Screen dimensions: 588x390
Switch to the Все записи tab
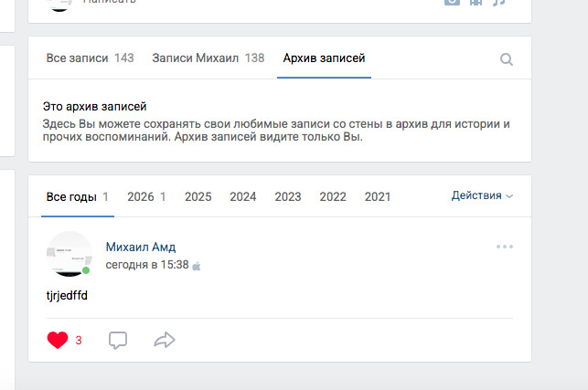pyautogui.click(x=90, y=58)
